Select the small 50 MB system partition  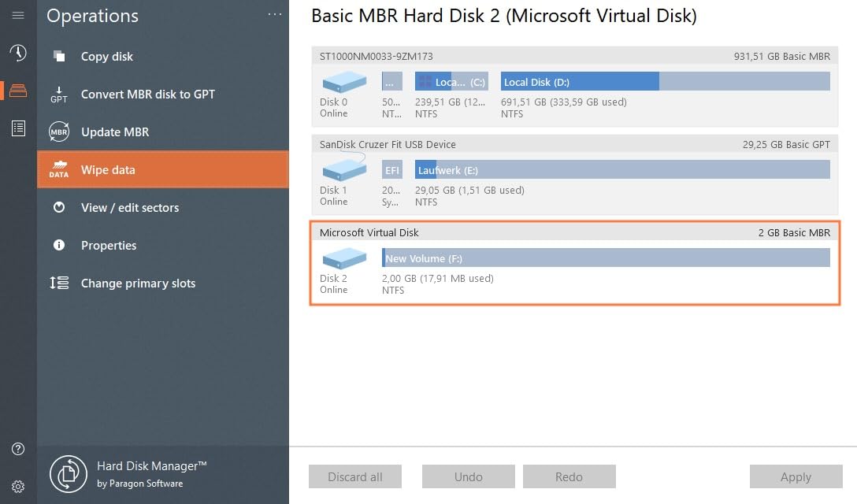click(x=392, y=81)
